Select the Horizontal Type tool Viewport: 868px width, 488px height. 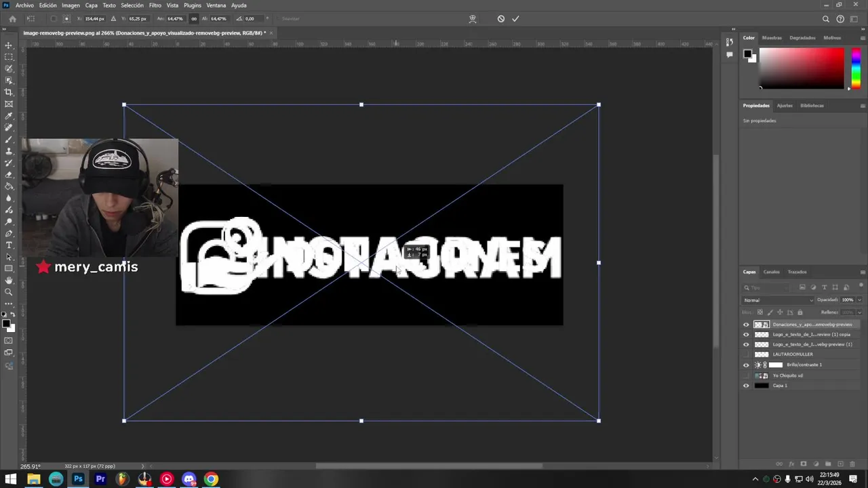tap(9, 245)
